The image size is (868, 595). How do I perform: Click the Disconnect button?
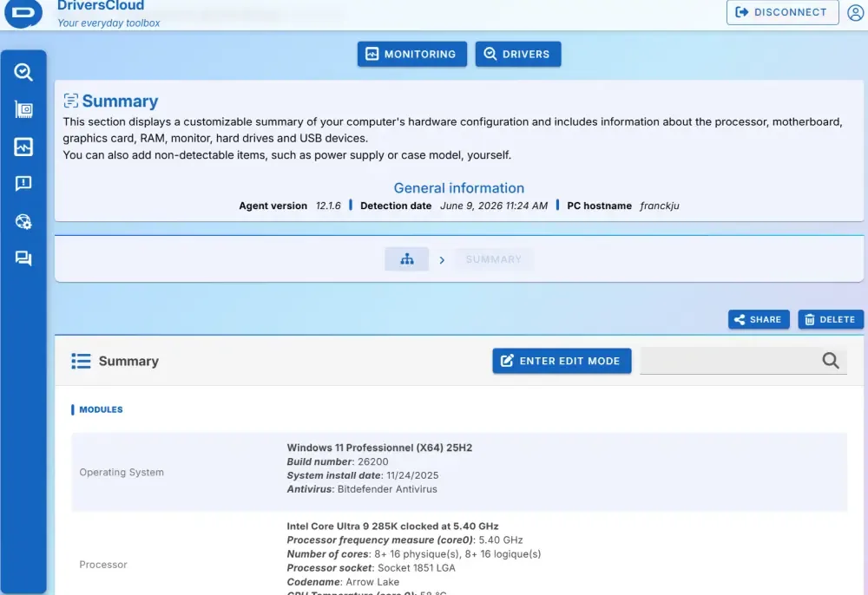click(782, 12)
